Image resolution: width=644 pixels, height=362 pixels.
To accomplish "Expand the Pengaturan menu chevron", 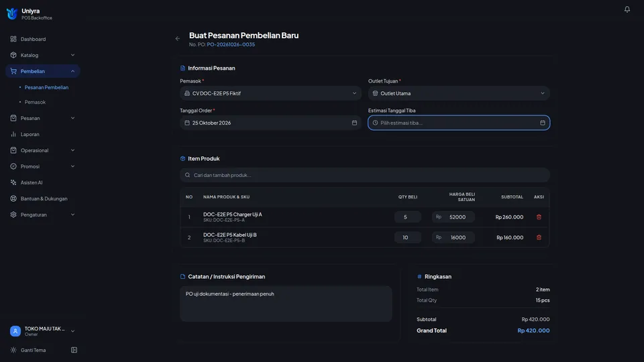I will tap(72, 215).
